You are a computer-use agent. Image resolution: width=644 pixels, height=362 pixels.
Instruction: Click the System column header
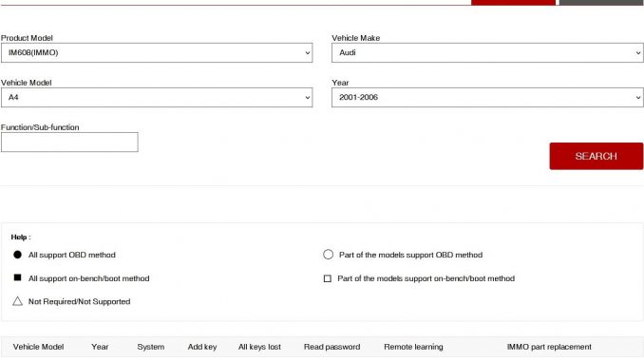(151, 347)
